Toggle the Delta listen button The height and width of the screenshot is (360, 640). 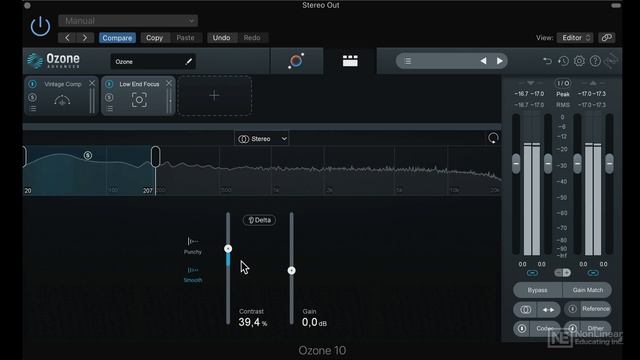(259, 220)
